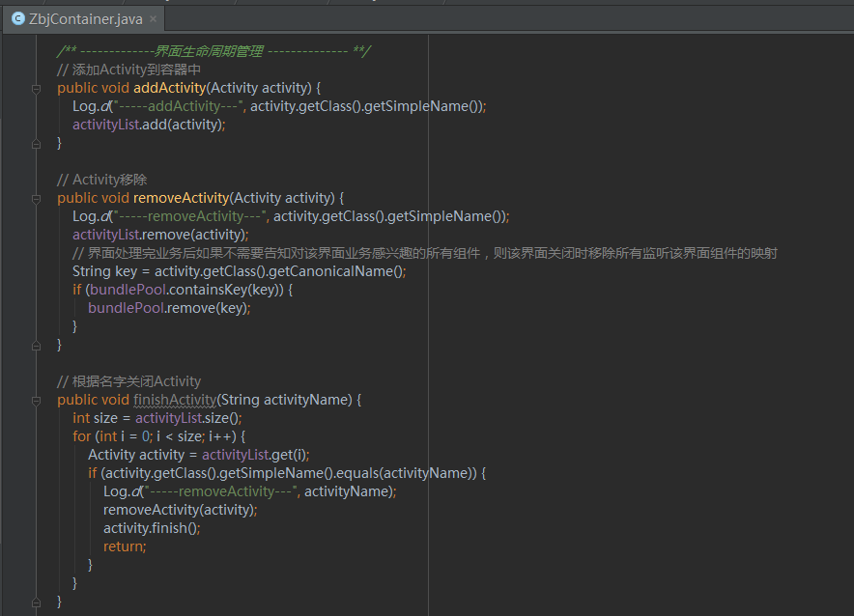Collapse the removeActivity method using fold marker
The height and width of the screenshot is (616, 854).
(x=36, y=198)
